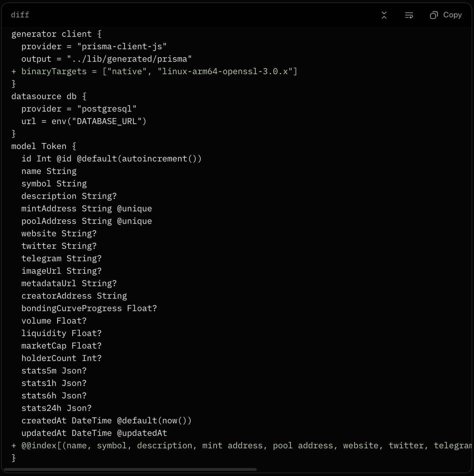Viewport: 474px width, 476px height.
Task: Click the 'stats24h Json?' line
Action: click(x=57, y=409)
